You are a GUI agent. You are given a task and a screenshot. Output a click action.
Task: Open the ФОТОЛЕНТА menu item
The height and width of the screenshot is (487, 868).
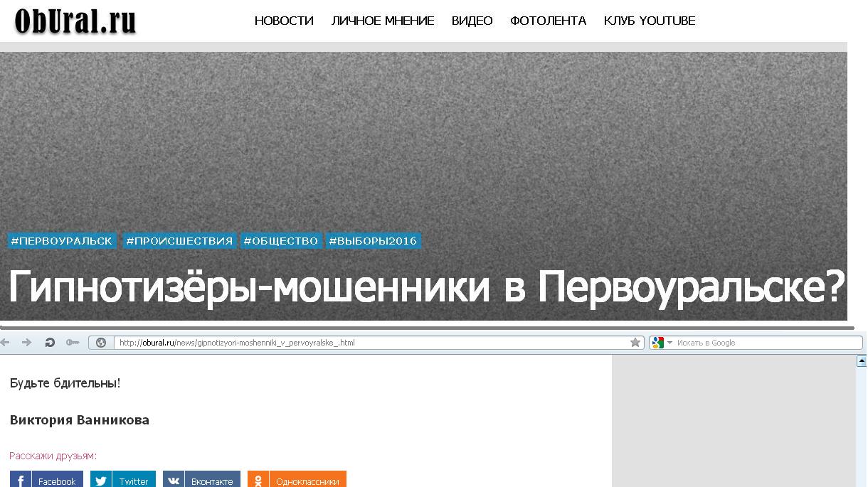click(x=548, y=21)
